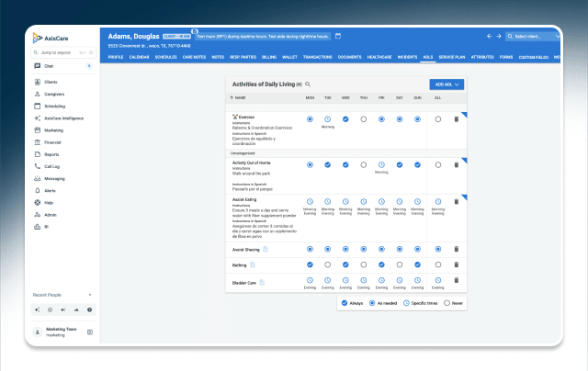Image resolution: width=588 pixels, height=371 pixels.
Task: Toggle Bathing status for Tuesday
Action: [327, 264]
